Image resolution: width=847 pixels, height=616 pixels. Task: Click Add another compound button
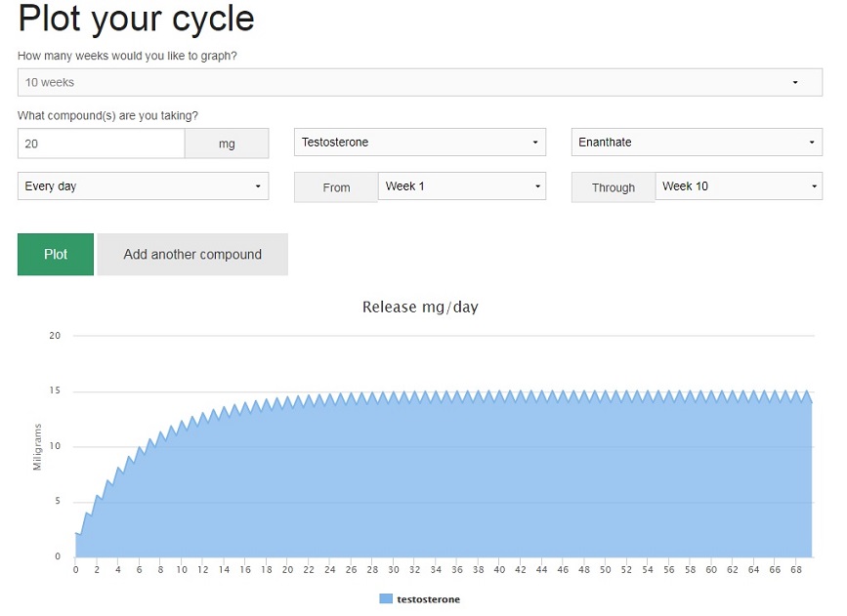pos(192,254)
